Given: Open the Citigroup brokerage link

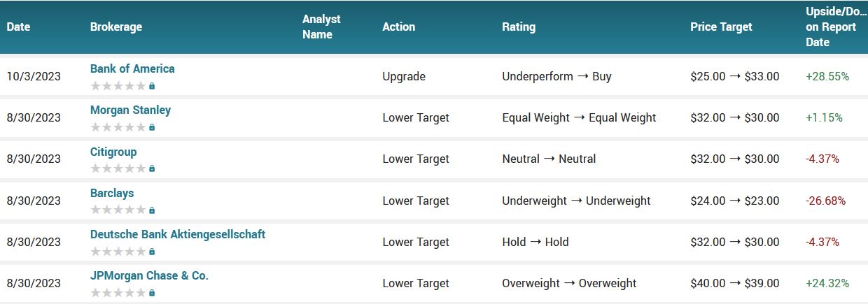Looking at the screenshot, I should 113,152.
